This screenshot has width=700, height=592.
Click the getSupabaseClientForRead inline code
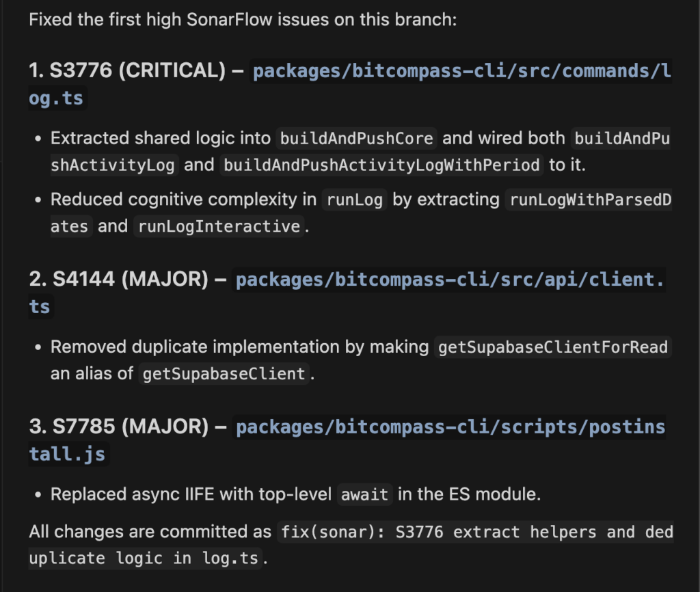click(553, 347)
